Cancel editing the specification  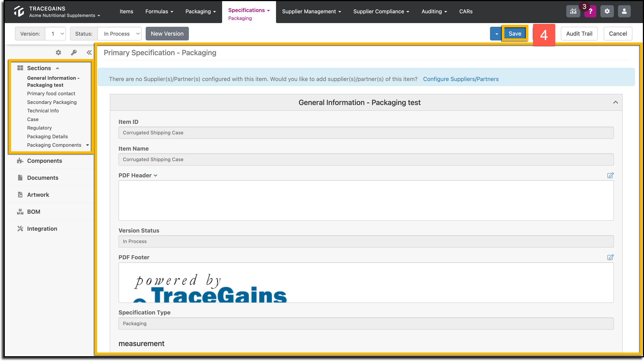[x=618, y=34]
